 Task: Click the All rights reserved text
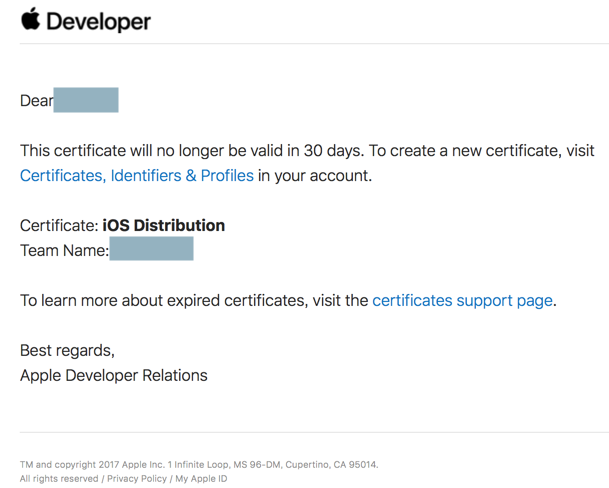pos(59,479)
